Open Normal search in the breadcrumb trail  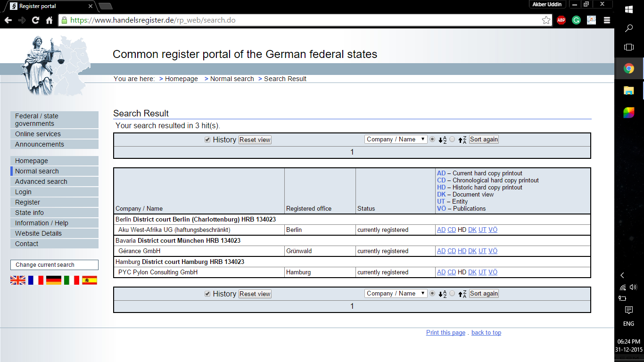(x=232, y=79)
